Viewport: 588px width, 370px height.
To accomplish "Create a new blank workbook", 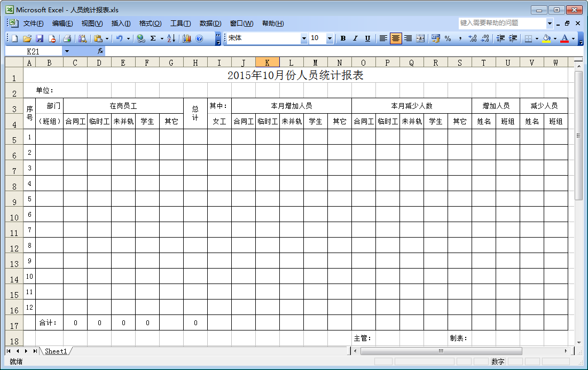I will [14, 38].
